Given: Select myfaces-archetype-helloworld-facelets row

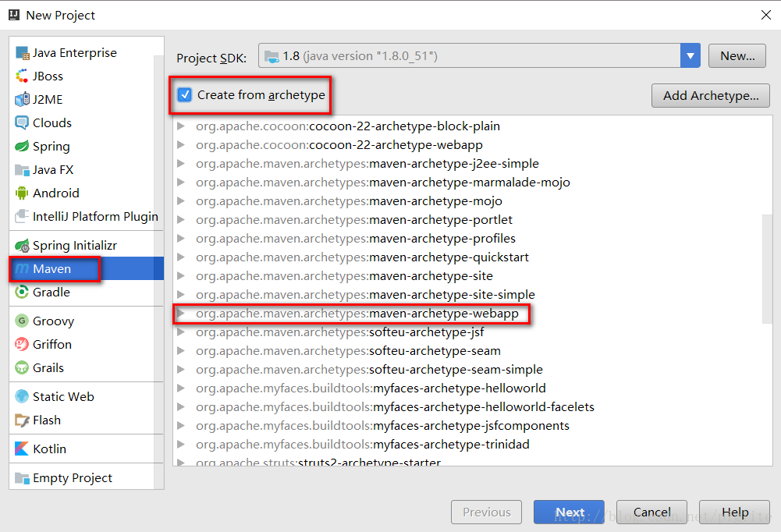Looking at the screenshot, I should tap(473, 407).
